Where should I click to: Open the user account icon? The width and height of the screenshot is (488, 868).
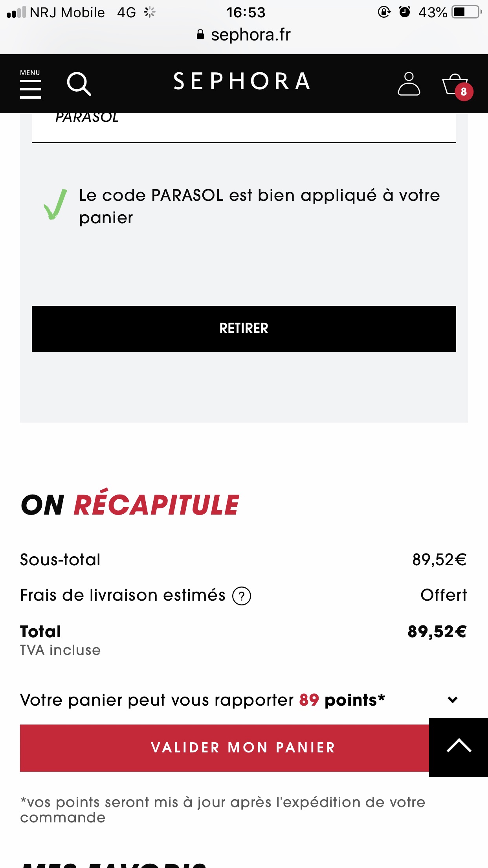coord(409,84)
